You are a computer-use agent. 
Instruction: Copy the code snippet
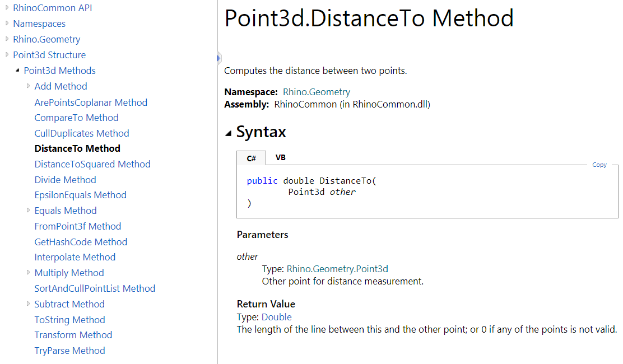pyautogui.click(x=599, y=165)
